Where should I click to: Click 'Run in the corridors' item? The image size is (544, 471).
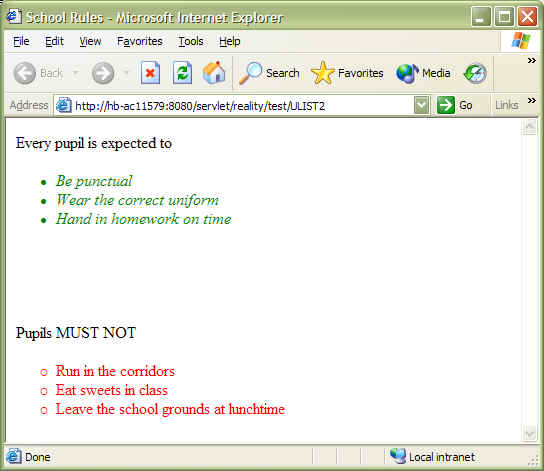(x=115, y=371)
